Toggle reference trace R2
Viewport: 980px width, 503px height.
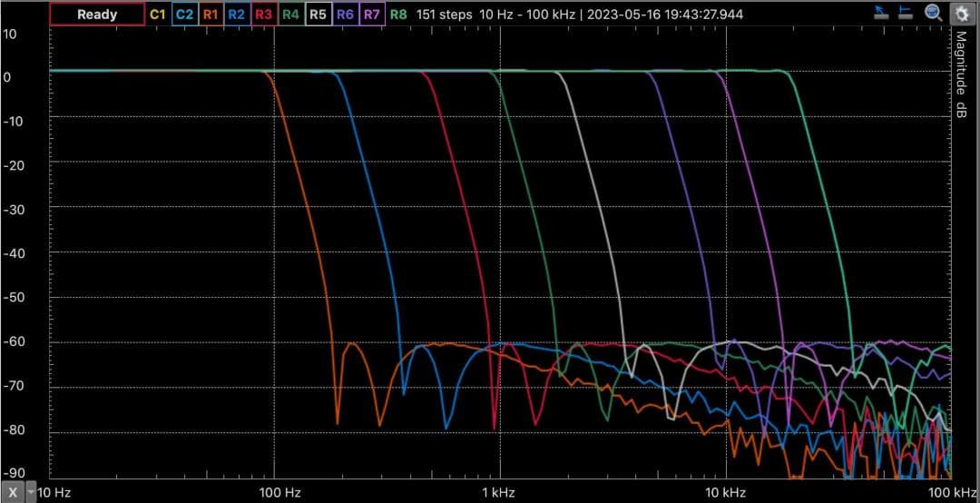click(x=237, y=15)
